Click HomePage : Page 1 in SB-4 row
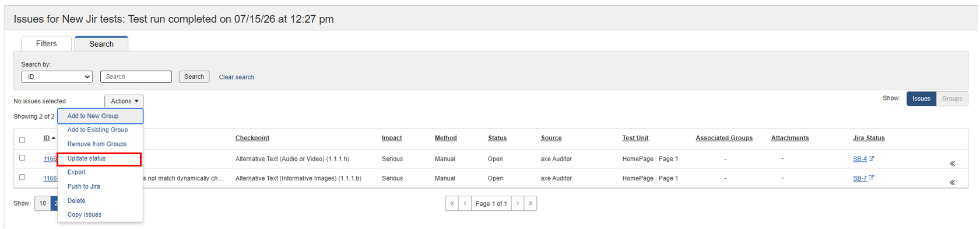Viewport: 980px width, 229px height. click(x=650, y=159)
